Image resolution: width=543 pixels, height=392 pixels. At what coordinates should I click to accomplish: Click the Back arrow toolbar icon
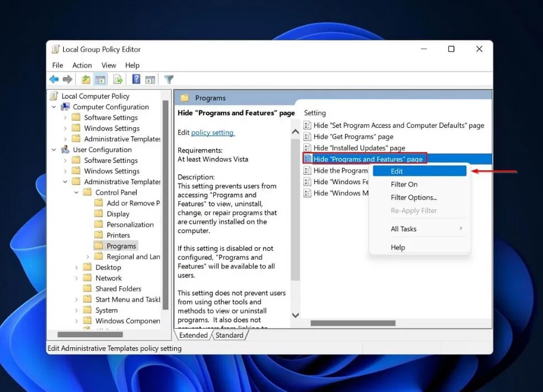pyautogui.click(x=54, y=80)
